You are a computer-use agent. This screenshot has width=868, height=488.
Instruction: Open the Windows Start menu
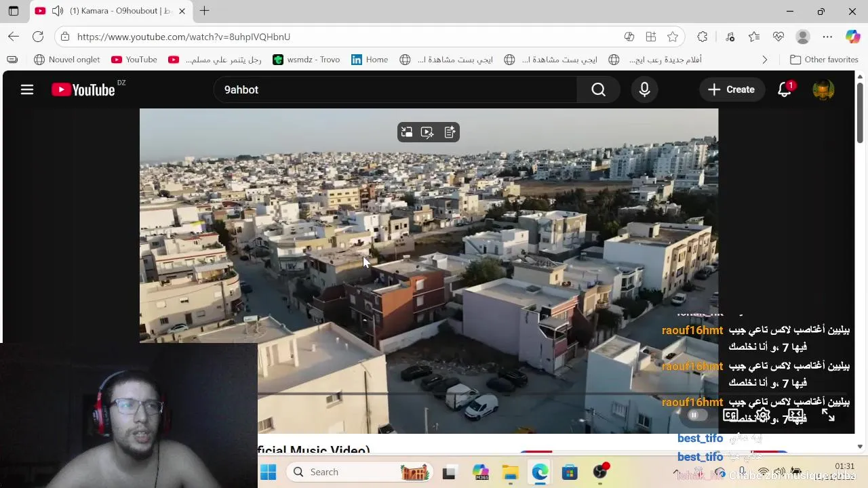269,472
